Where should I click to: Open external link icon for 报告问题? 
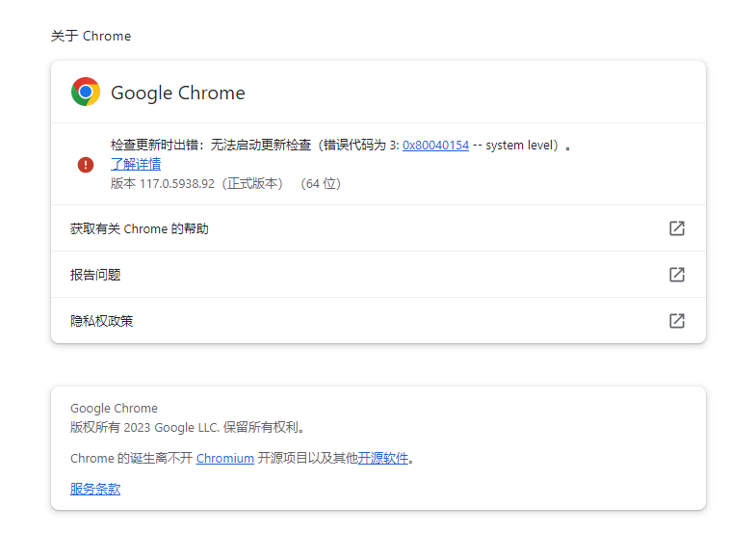677,275
